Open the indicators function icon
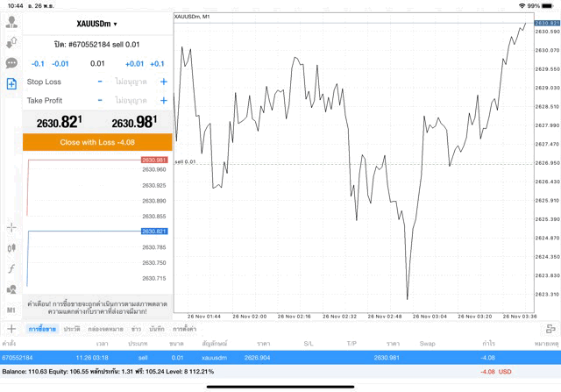This screenshot has width=561, height=392. pyautogui.click(x=11, y=268)
